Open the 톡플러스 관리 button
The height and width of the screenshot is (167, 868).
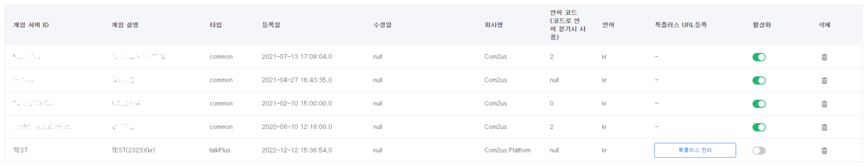point(695,150)
